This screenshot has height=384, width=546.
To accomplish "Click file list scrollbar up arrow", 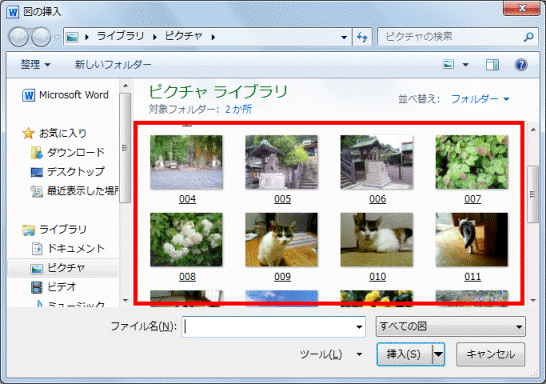I will (x=533, y=130).
